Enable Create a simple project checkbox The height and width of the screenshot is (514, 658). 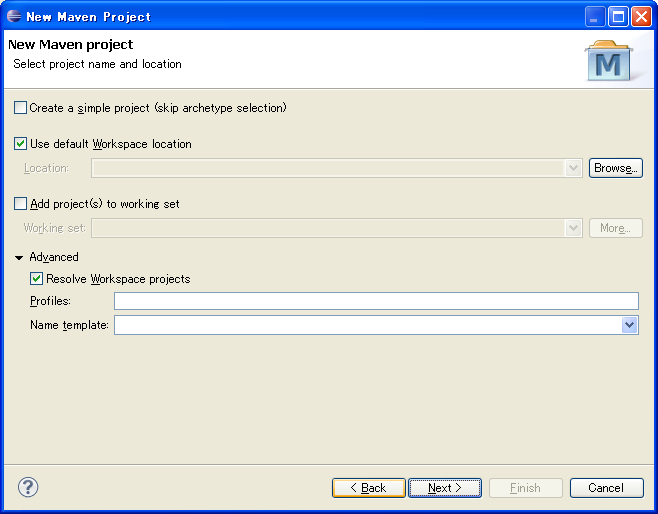pyautogui.click(x=20, y=108)
